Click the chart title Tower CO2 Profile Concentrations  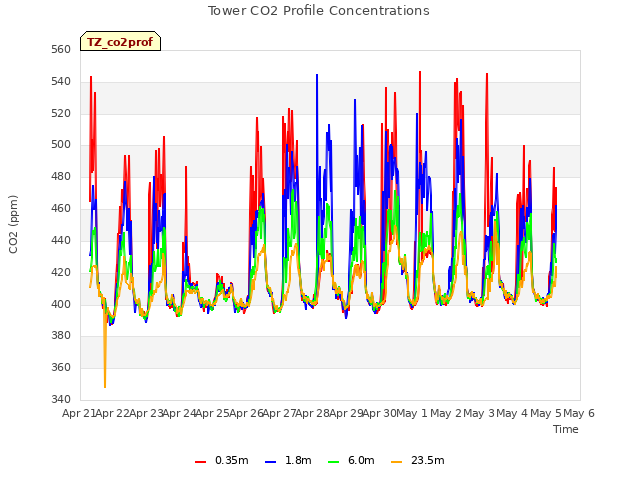tap(319, 11)
